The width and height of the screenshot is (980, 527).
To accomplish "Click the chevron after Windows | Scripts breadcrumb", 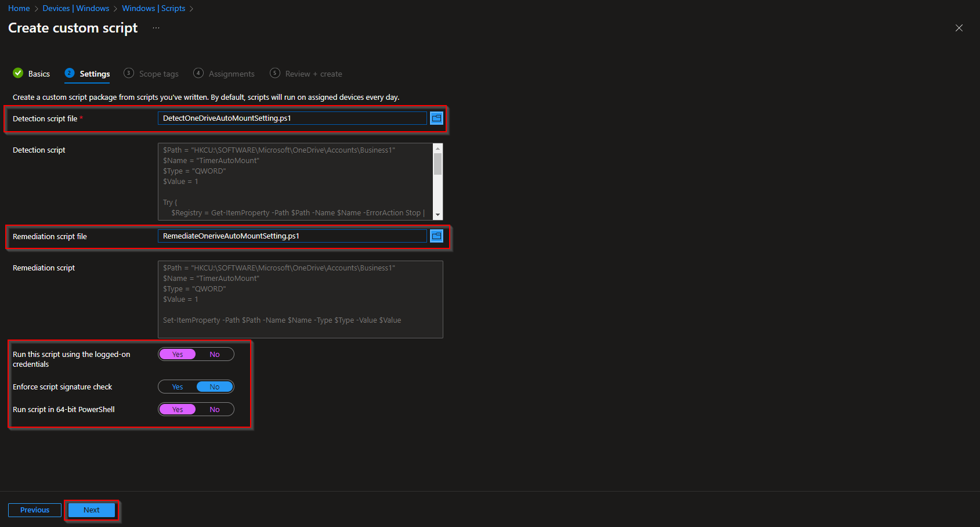I will [191, 8].
